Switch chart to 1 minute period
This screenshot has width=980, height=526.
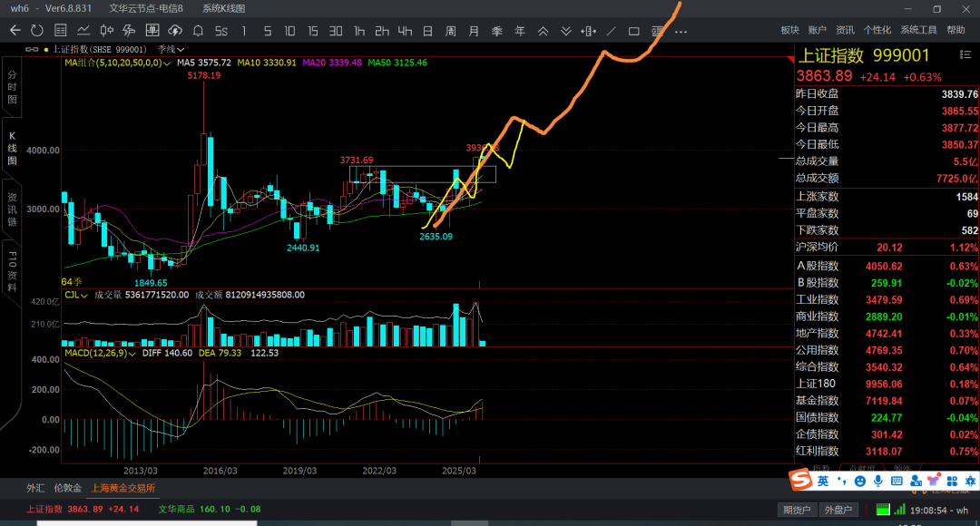click(x=244, y=31)
